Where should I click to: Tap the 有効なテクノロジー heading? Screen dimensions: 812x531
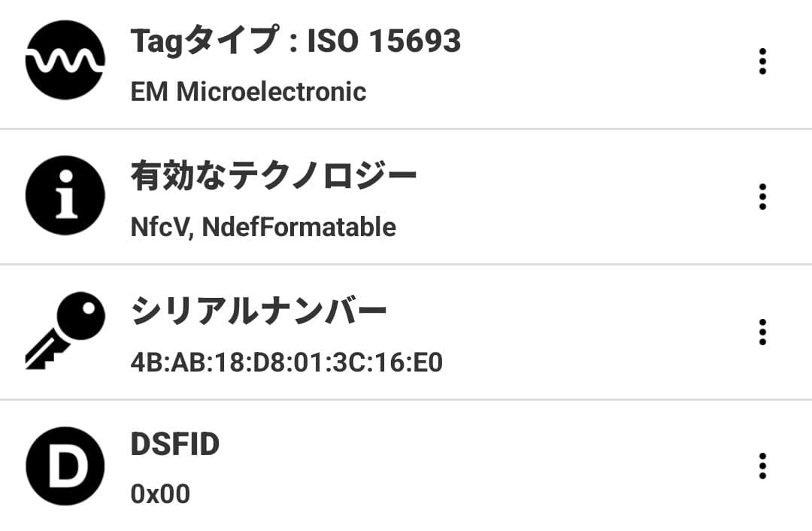click(274, 177)
